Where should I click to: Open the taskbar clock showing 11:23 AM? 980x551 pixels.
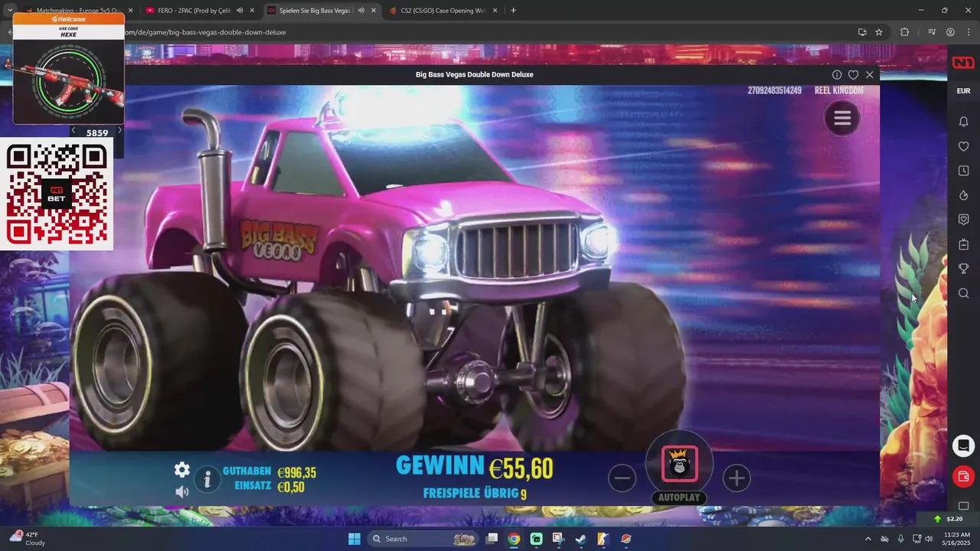957,539
